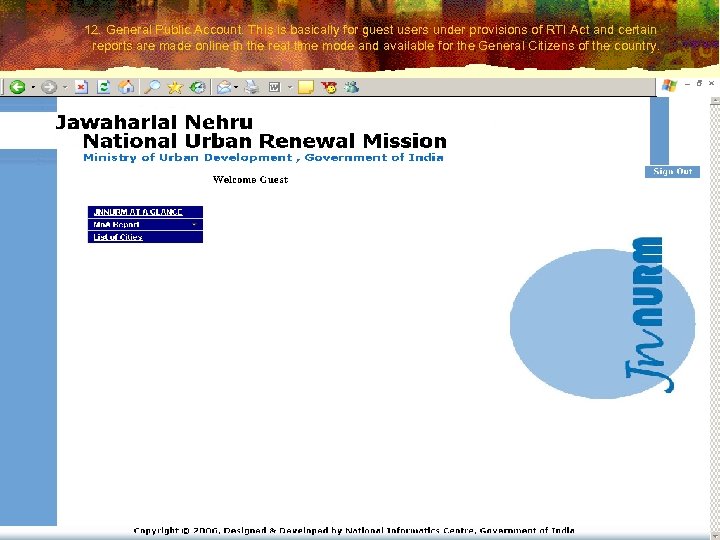
Task: Open the Back button history dropdown
Action: pos(33,87)
